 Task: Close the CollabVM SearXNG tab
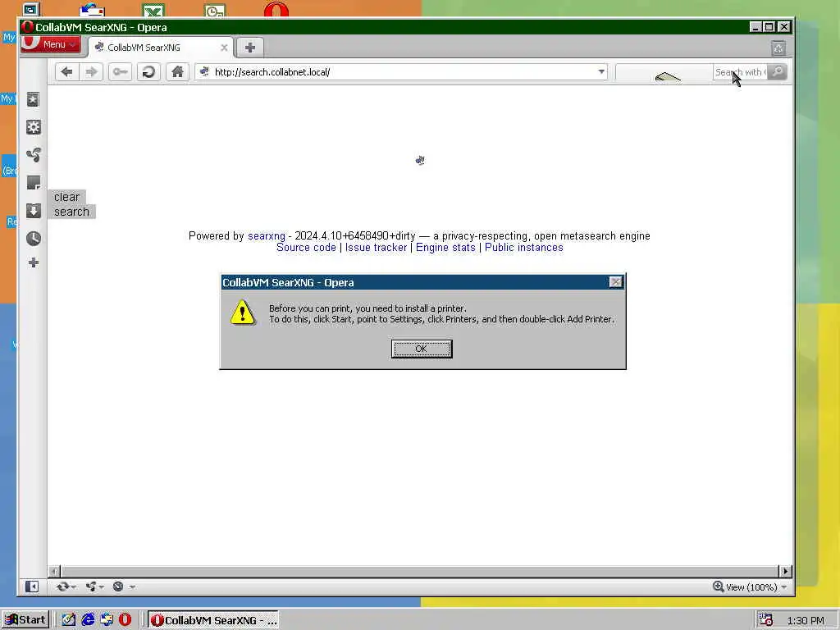click(x=224, y=48)
